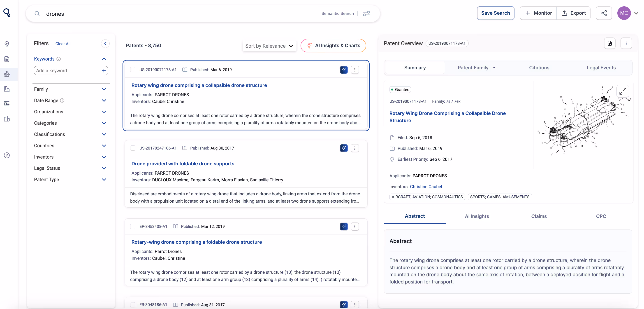Open the Patent Overview document icon

pyautogui.click(x=609, y=43)
